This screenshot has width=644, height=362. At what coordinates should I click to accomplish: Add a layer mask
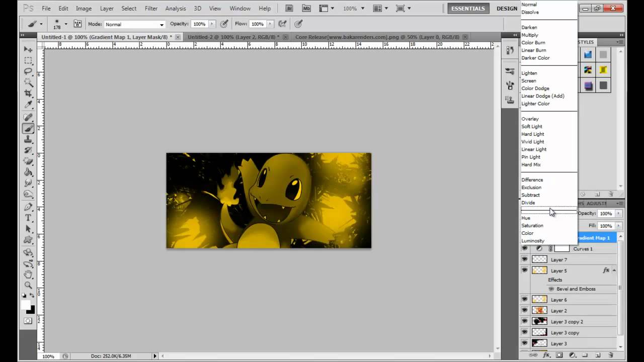(559, 355)
